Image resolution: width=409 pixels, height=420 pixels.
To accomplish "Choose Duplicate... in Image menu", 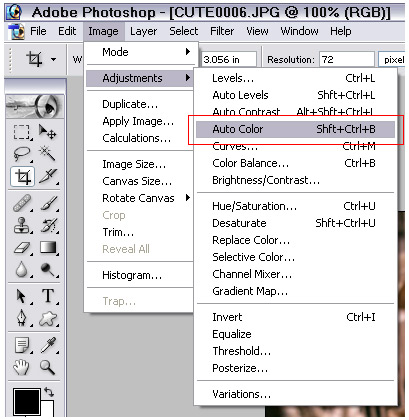I will [x=140, y=104].
